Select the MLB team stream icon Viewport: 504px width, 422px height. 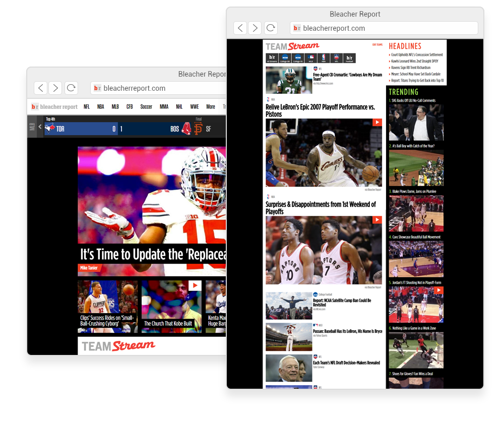pos(311,58)
